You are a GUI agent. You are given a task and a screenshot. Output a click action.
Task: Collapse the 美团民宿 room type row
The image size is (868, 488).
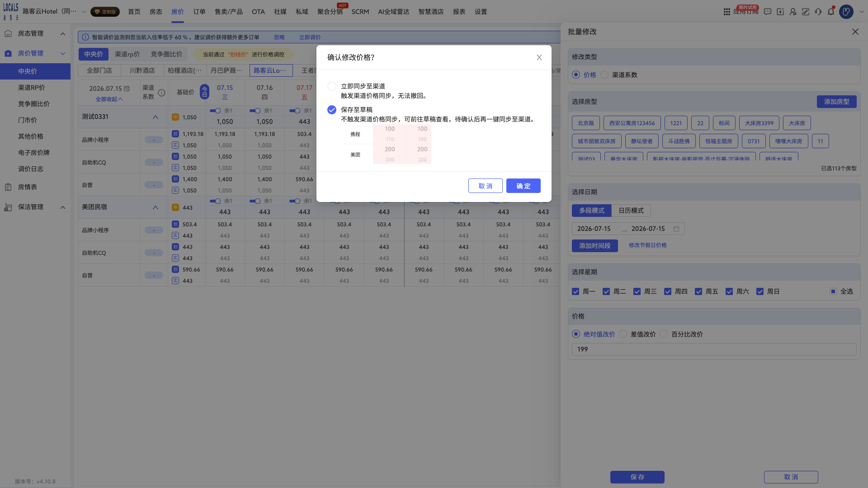156,207
